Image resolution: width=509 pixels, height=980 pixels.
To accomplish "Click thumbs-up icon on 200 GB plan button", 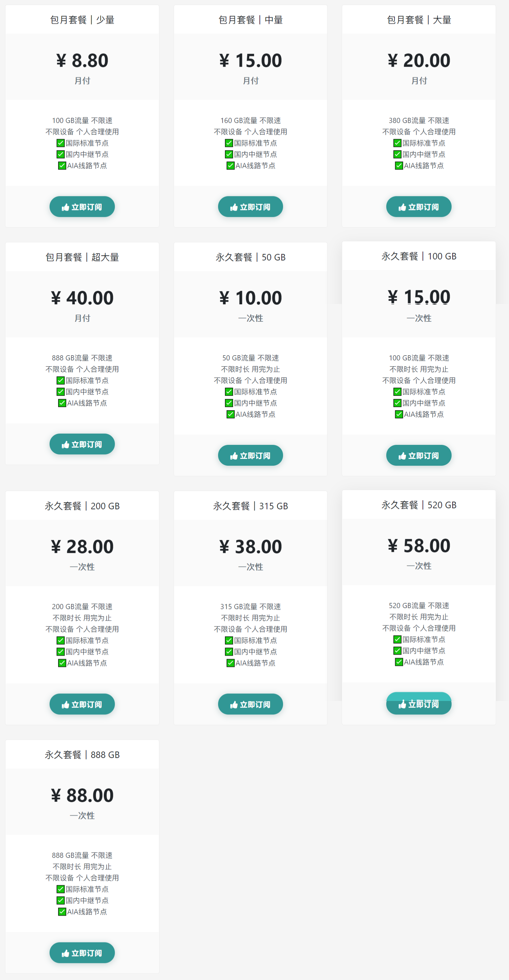I will (x=65, y=705).
